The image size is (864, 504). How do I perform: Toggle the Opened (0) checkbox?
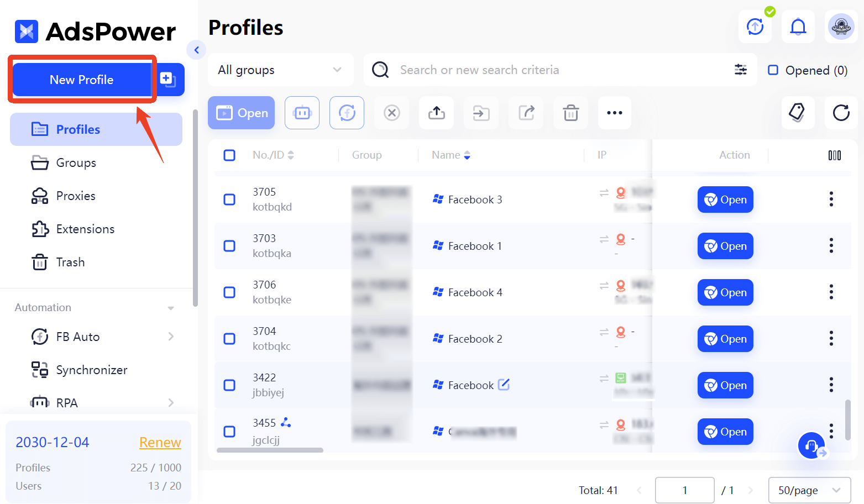[773, 70]
